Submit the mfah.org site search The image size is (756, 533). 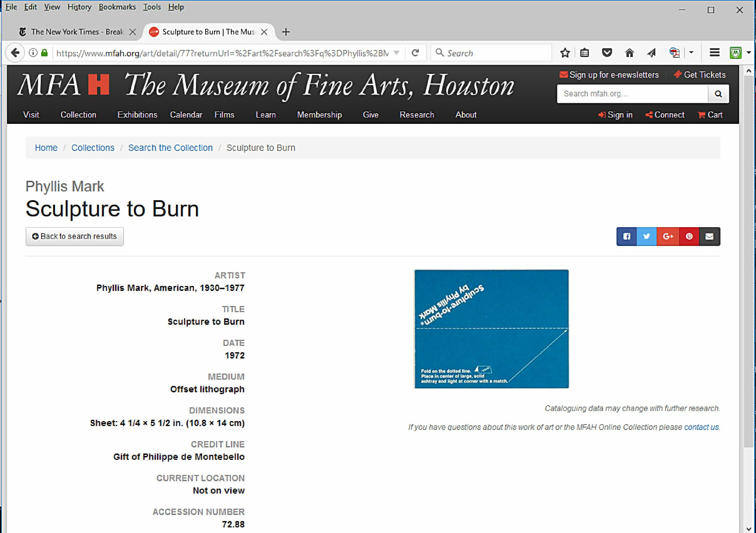pos(718,94)
